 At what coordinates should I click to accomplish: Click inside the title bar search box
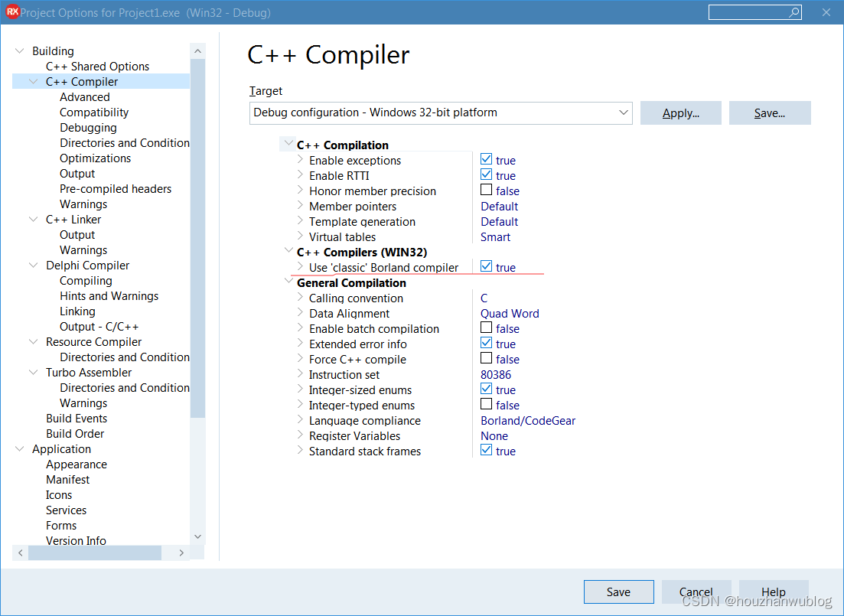coord(750,12)
